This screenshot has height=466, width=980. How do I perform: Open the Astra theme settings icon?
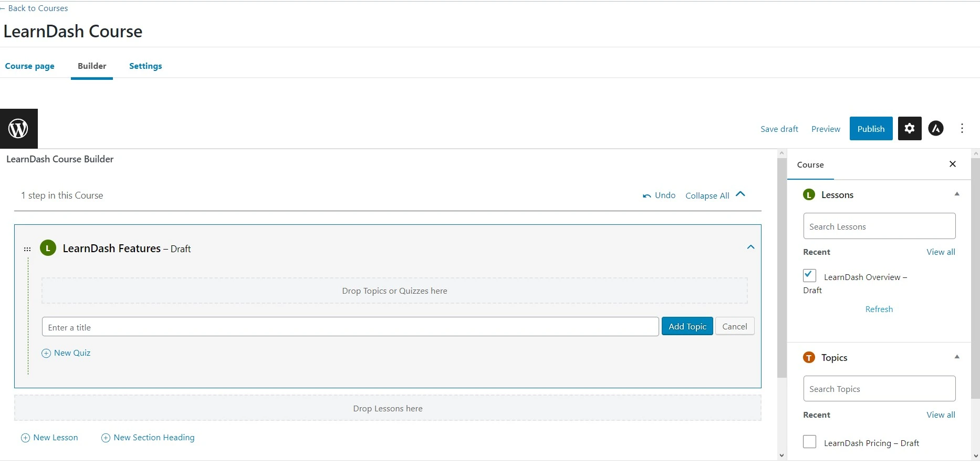(x=936, y=129)
